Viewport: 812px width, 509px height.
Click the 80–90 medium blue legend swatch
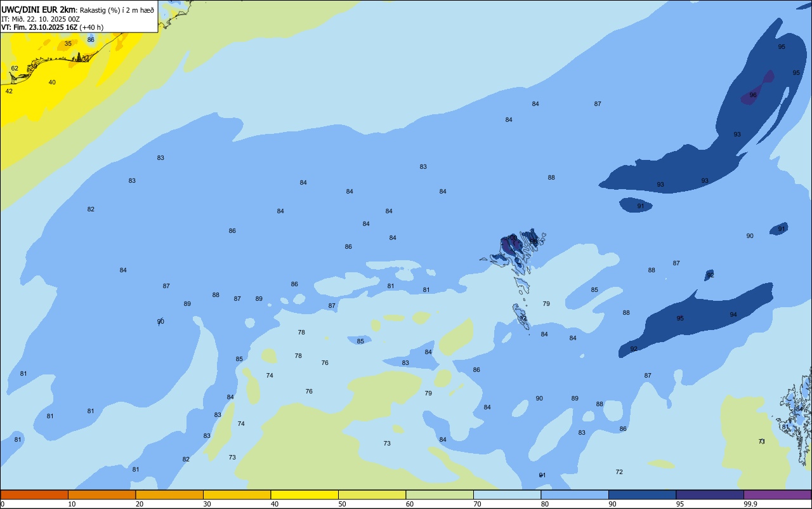pos(575,494)
